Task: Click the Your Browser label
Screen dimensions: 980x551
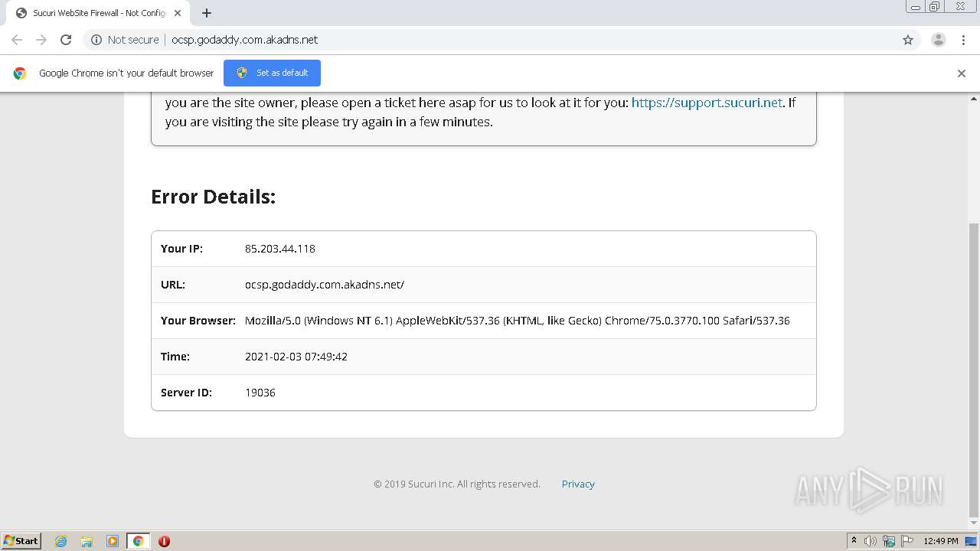Action: [x=198, y=321]
